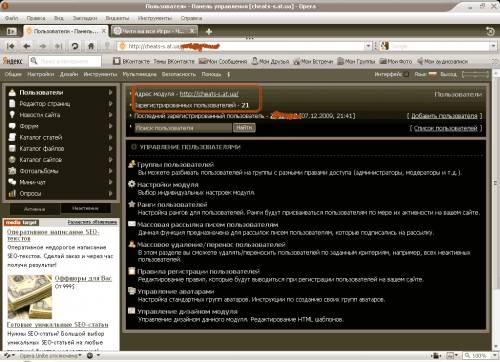Viewport: 500px width, 362px height.
Task: Open the Безопасность menu
Action: point(179,74)
